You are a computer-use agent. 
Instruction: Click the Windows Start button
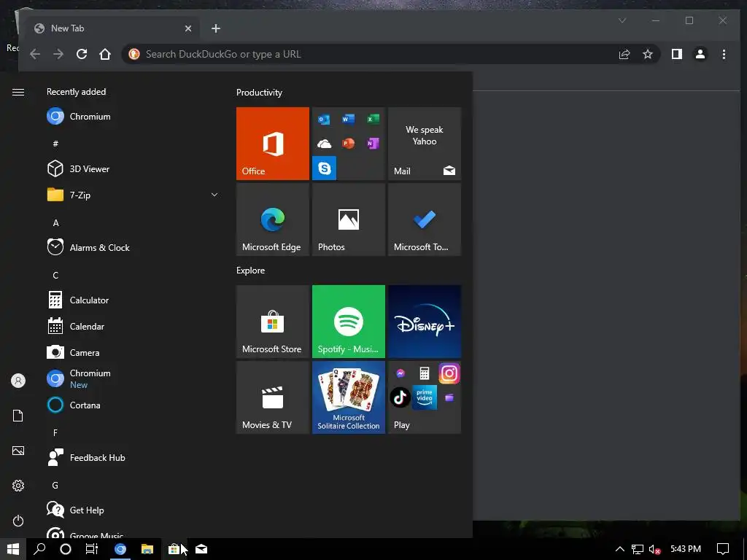coord(13,549)
